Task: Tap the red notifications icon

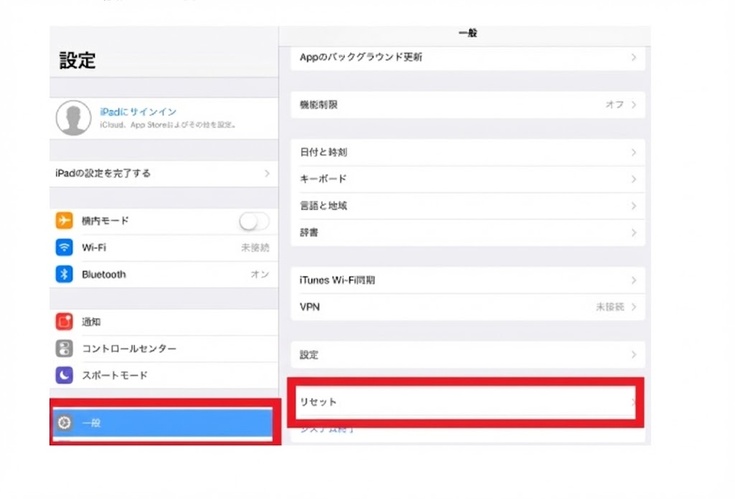Action: (x=64, y=321)
